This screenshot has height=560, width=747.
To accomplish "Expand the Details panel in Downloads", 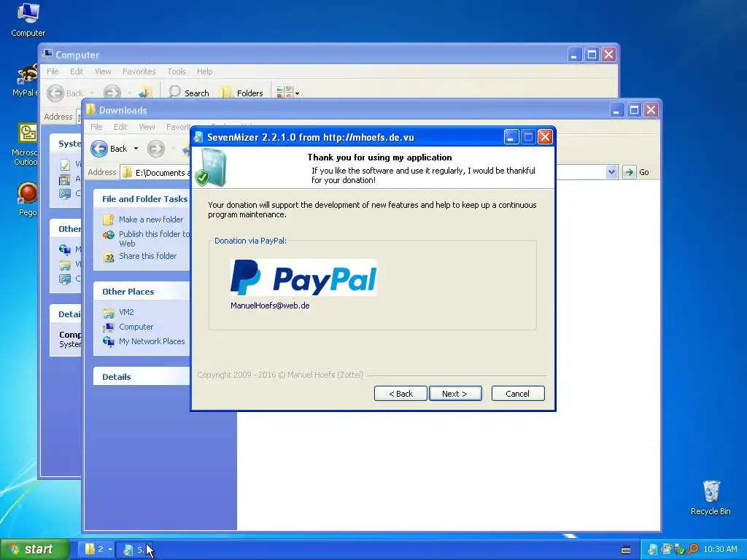I will 142,377.
